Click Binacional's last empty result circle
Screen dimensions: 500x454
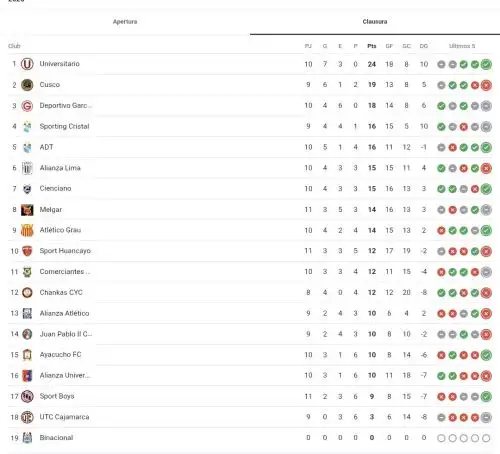coord(486,438)
